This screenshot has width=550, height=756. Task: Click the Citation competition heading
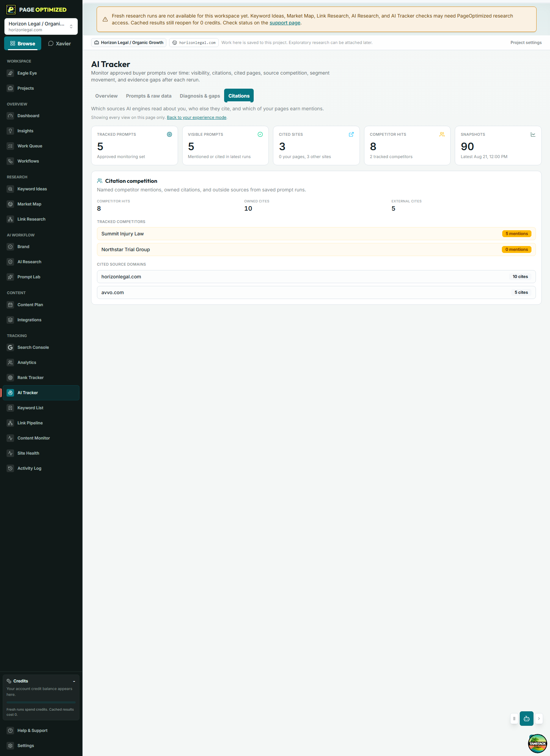click(x=131, y=181)
